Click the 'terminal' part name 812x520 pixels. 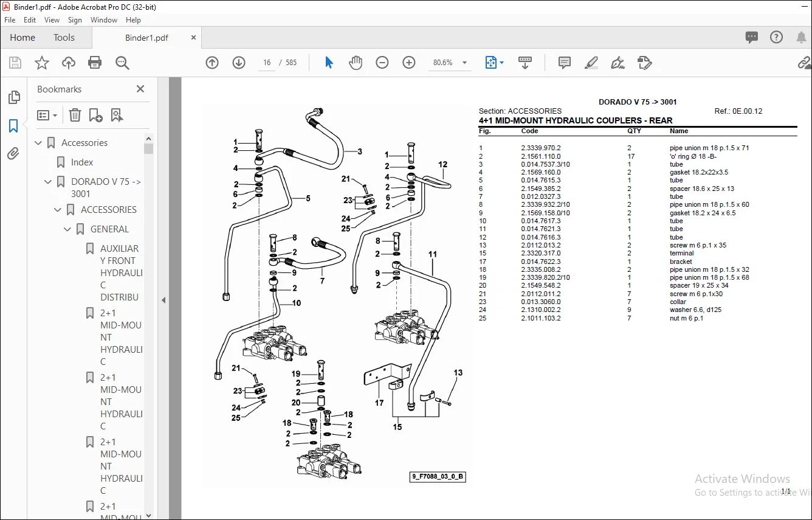coord(681,254)
